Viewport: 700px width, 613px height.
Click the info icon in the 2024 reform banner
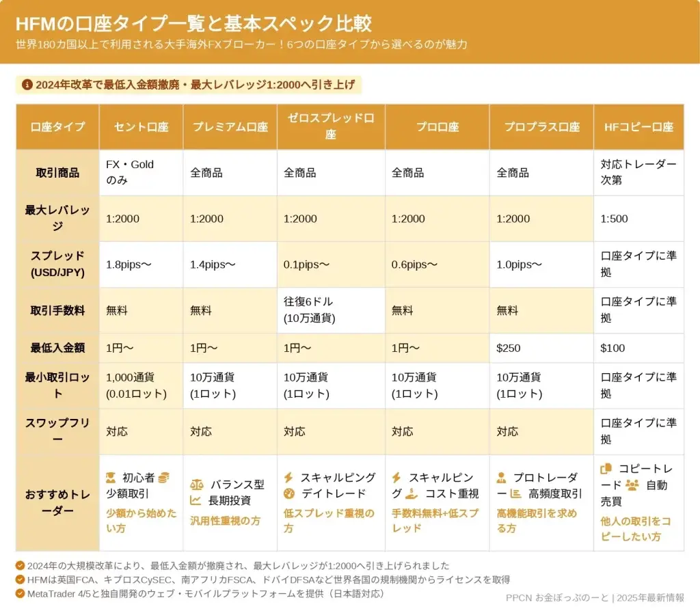[x=27, y=85]
